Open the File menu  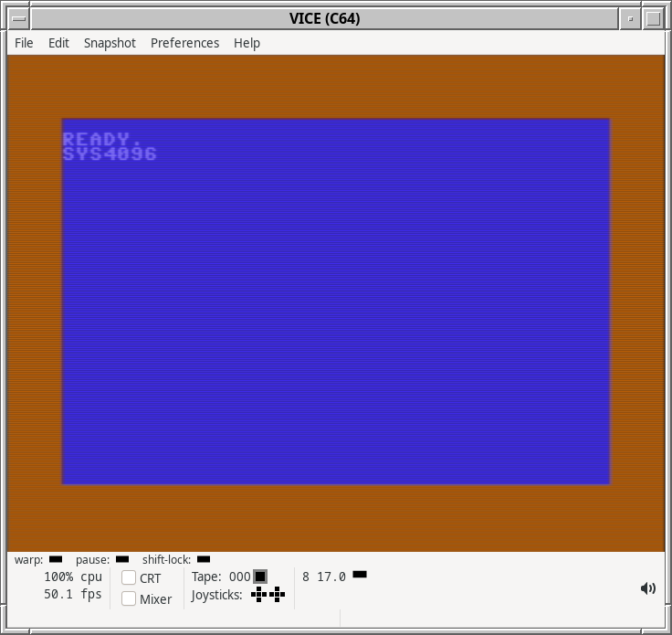pyautogui.click(x=24, y=43)
